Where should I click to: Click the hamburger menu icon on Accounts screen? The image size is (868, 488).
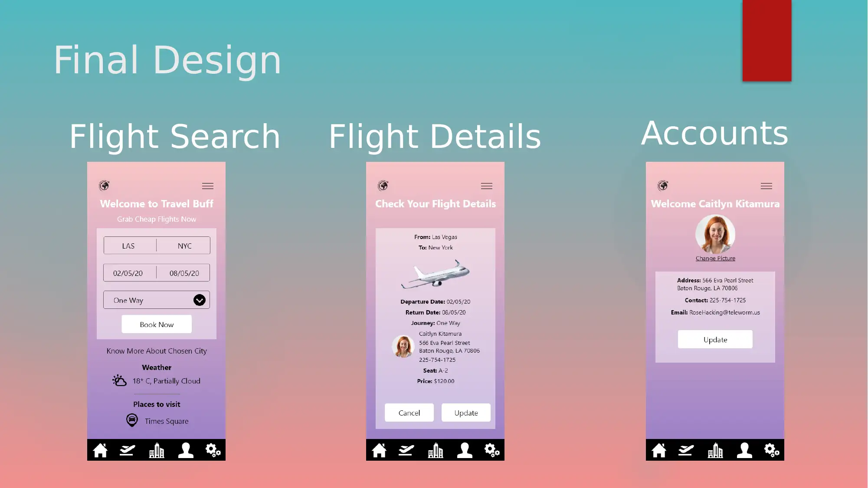click(766, 186)
